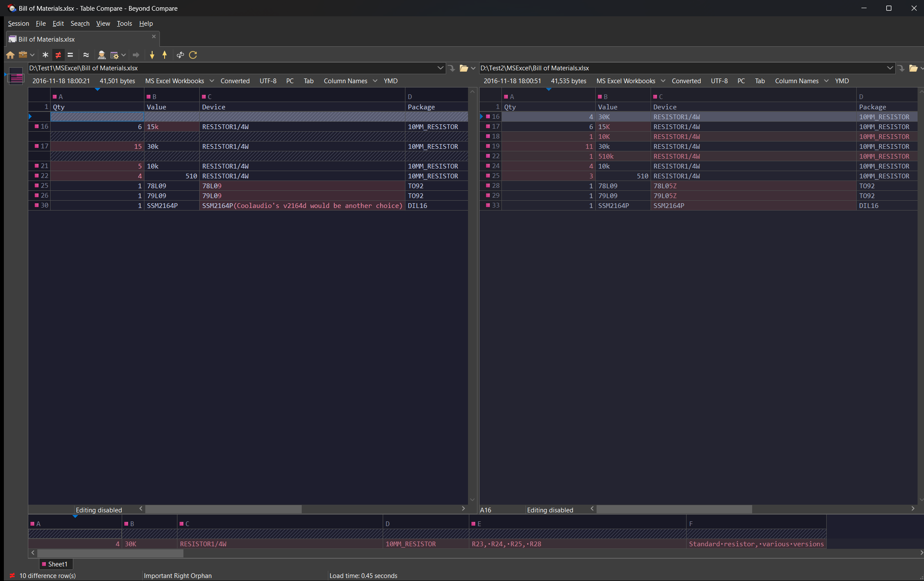Click the left pane scroll right arrow
The width and height of the screenshot is (924, 581).
coord(463,509)
